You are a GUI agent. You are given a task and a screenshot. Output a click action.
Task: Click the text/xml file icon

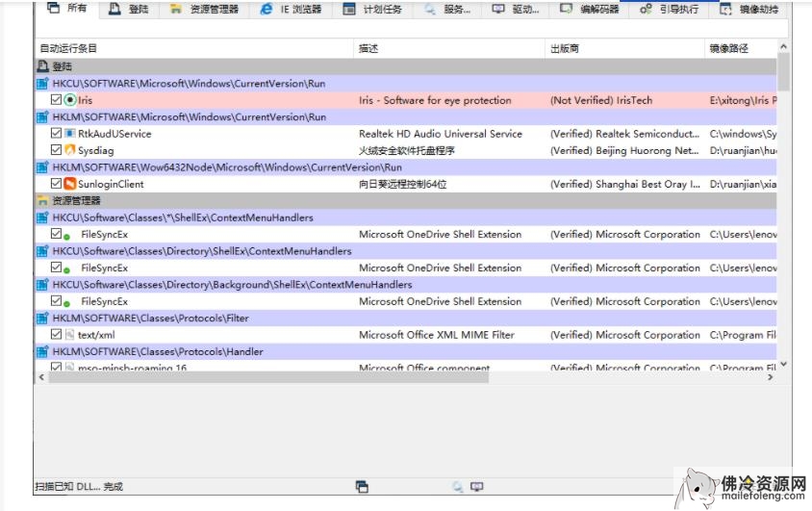tap(70, 335)
